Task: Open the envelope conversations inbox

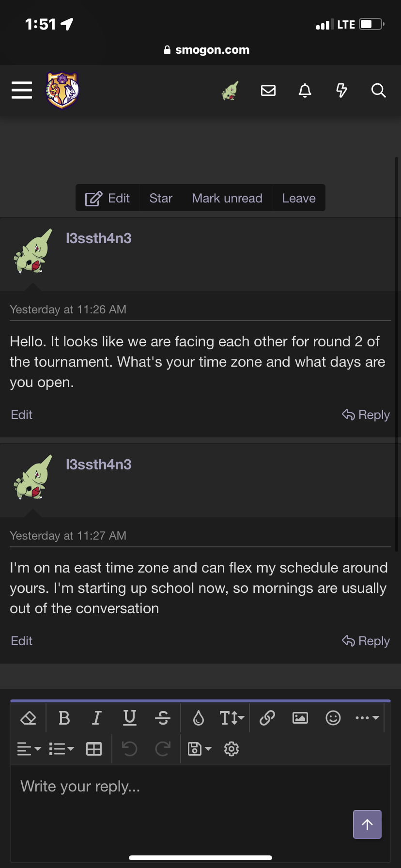Action: pyautogui.click(x=268, y=91)
